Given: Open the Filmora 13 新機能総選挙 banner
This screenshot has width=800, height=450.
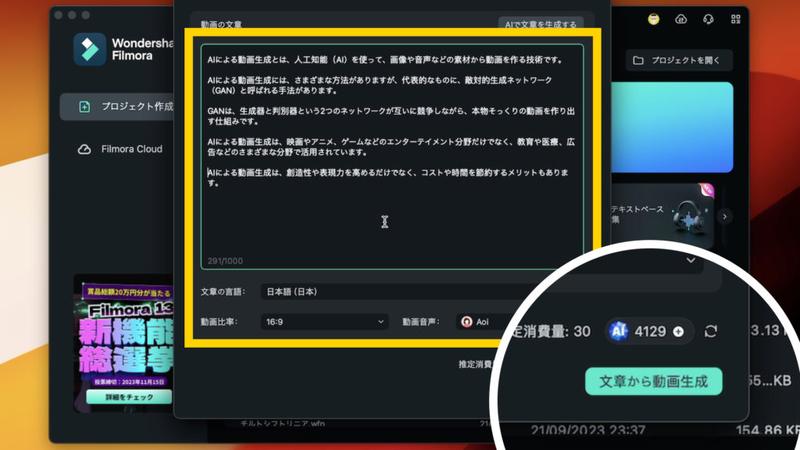Looking at the screenshot, I should point(123,343).
